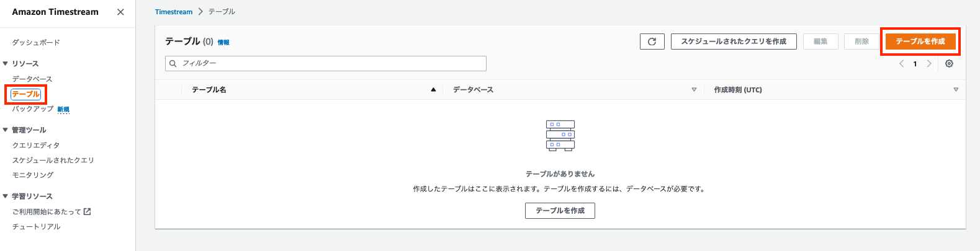Open モニタリング in sidebar
This screenshot has height=251, width=980.
(x=33, y=175)
